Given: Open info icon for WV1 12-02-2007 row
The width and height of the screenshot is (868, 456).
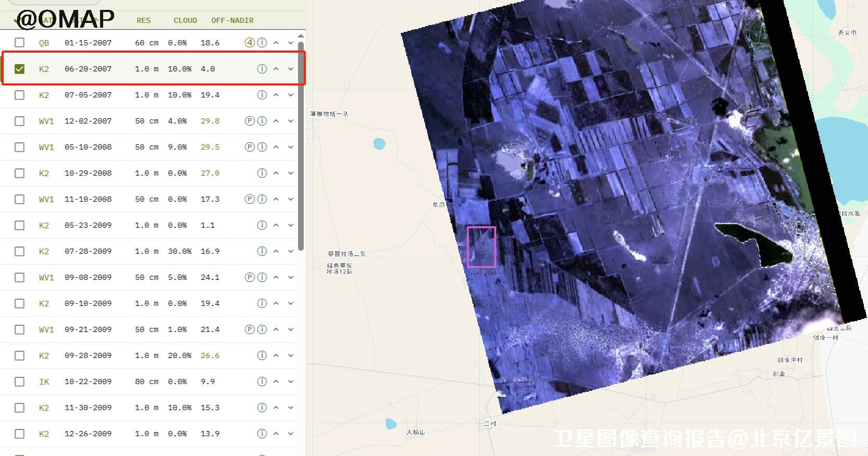Looking at the screenshot, I should tap(262, 121).
